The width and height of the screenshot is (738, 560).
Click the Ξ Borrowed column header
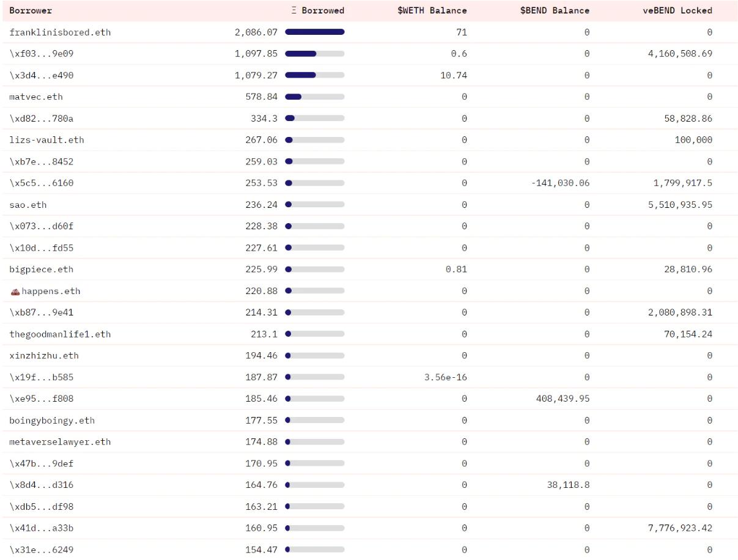[318, 10]
